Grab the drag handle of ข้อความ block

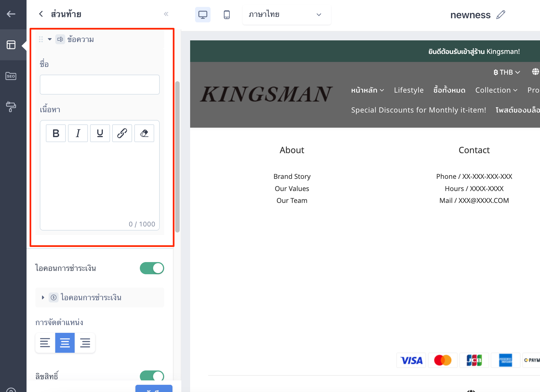click(41, 40)
